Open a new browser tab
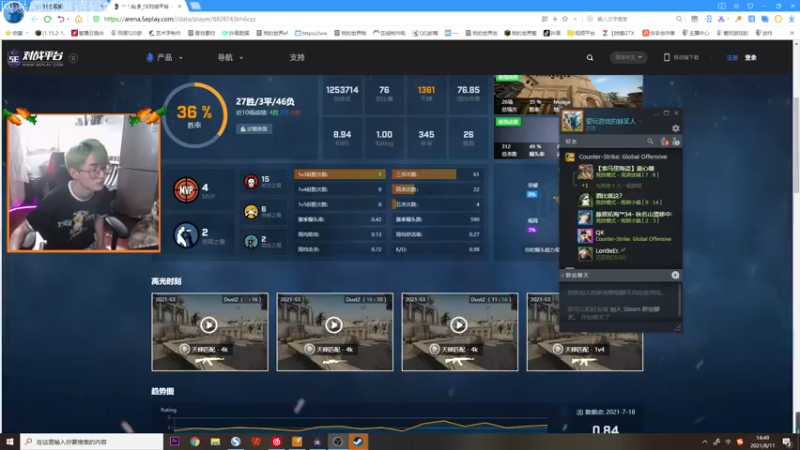This screenshot has width=800, height=450. click(195, 6)
